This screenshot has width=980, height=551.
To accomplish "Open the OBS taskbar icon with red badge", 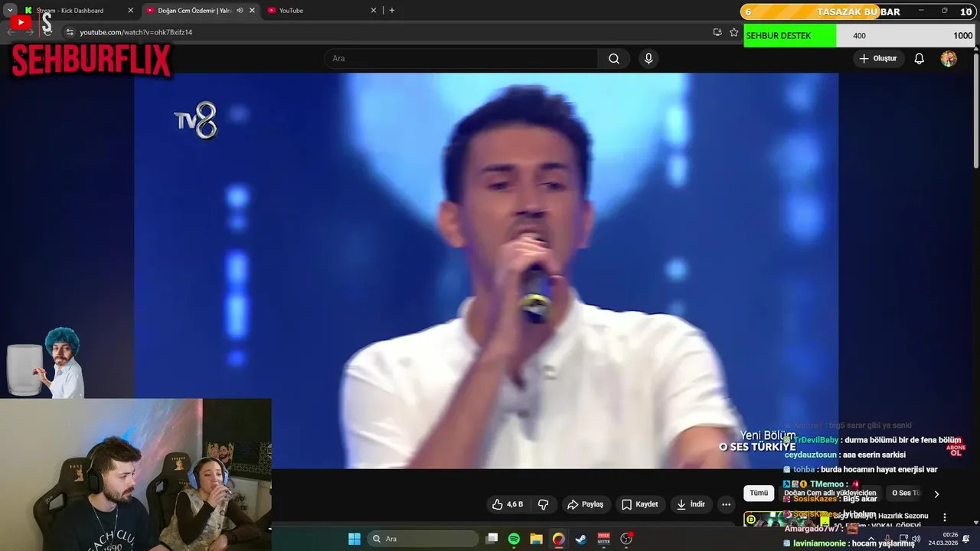I will tap(626, 539).
